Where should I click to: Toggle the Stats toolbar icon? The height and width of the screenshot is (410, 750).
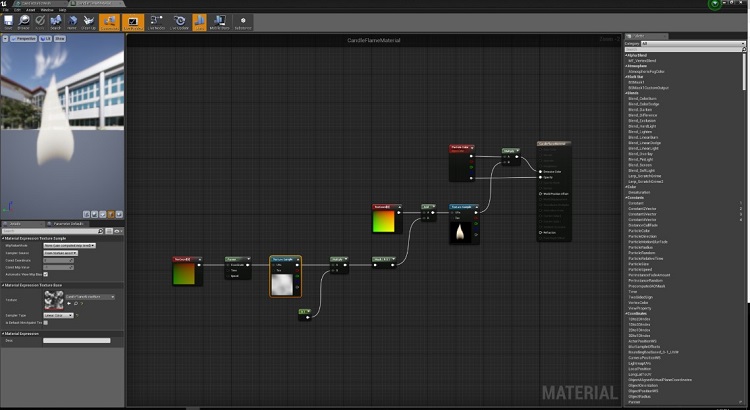(x=199, y=22)
